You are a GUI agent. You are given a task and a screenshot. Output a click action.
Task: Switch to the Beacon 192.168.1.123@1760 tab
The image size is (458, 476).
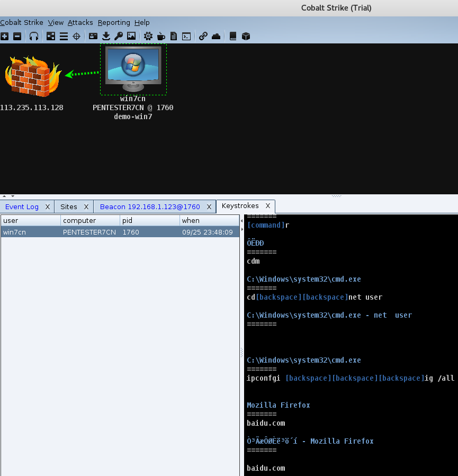[150, 206]
